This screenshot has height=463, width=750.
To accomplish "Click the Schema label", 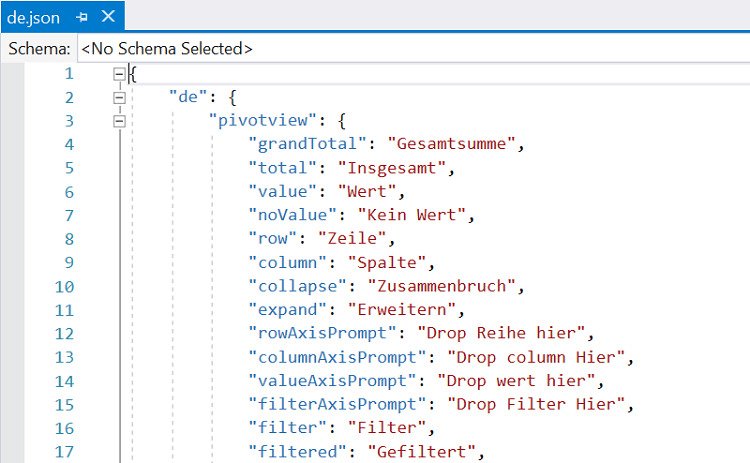I will 39,49.
